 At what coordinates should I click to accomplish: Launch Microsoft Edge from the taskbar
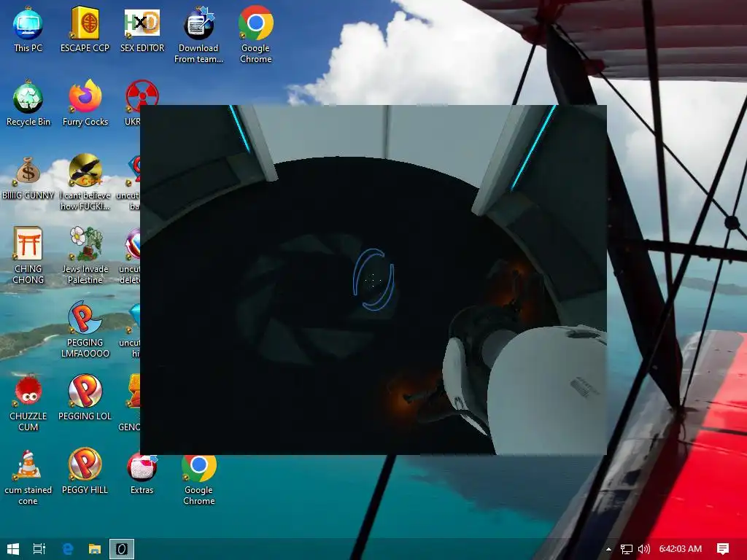click(x=68, y=549)
